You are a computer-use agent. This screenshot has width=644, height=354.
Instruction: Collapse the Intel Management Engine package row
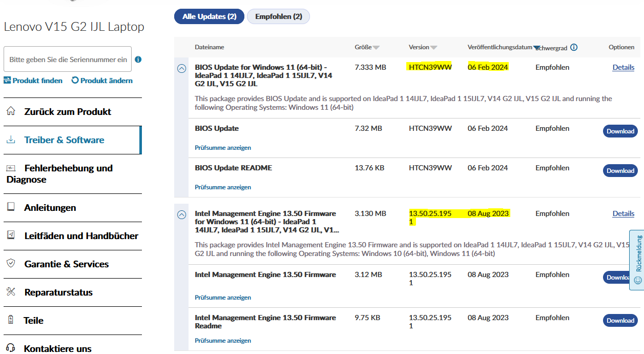181,215
